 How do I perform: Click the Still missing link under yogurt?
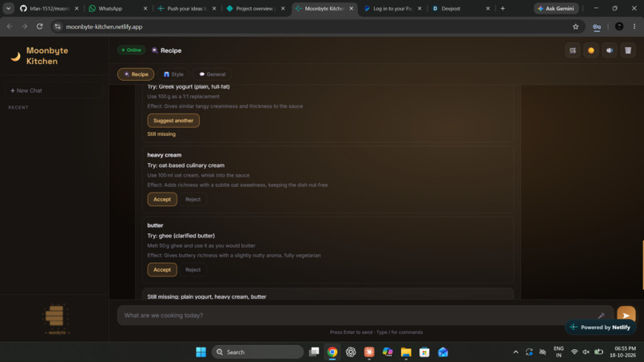coord(161,134)
